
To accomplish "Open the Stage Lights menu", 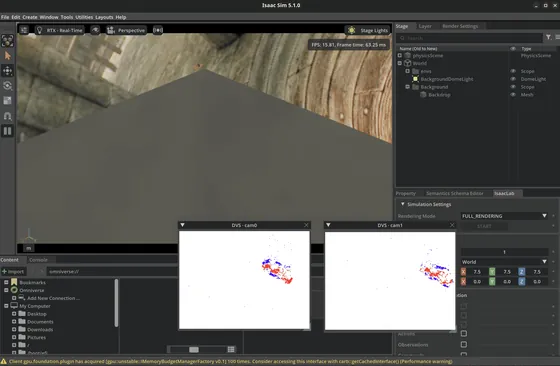I will [368, 30].
